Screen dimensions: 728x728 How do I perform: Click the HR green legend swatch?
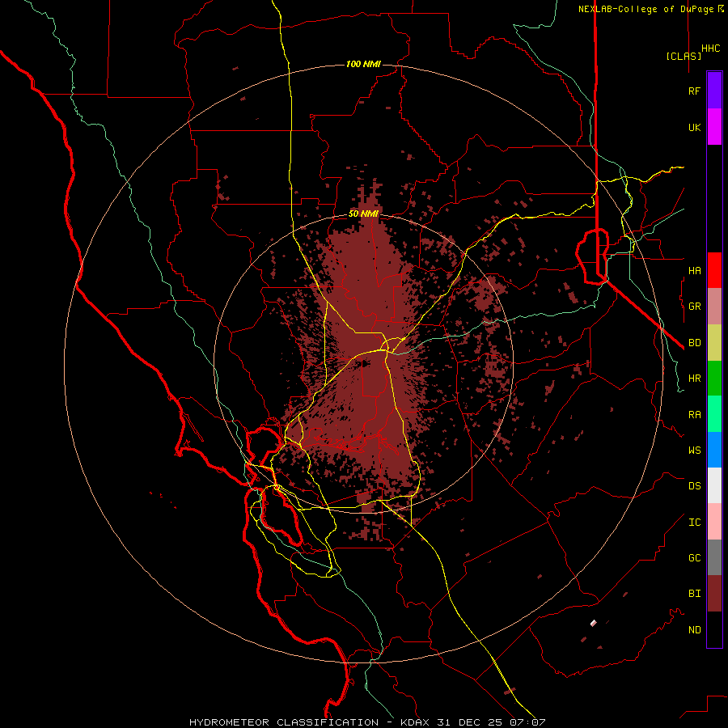(x=714, y=379)
